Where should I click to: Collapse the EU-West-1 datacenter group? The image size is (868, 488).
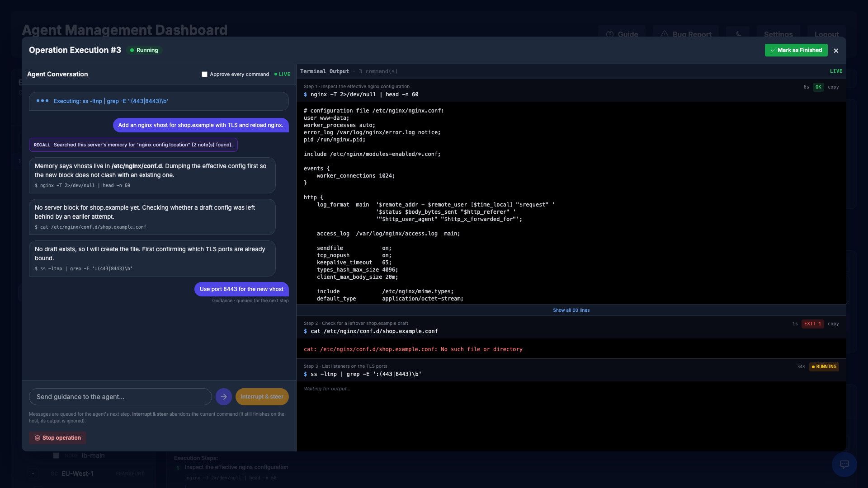33,474
